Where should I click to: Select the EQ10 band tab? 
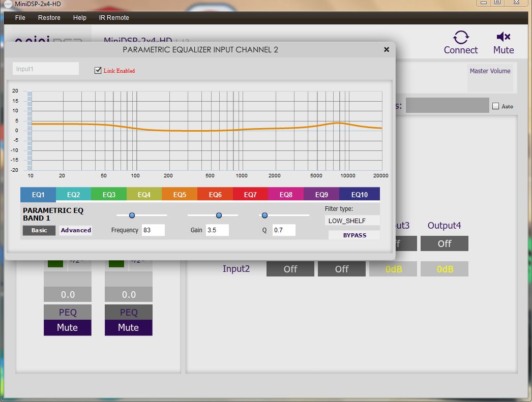point(359,195)
